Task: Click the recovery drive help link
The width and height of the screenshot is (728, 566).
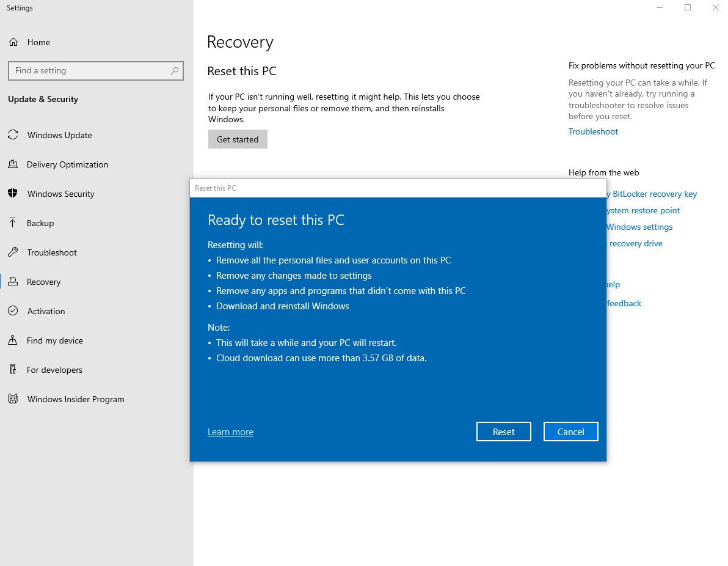Action: pos(635,243)
